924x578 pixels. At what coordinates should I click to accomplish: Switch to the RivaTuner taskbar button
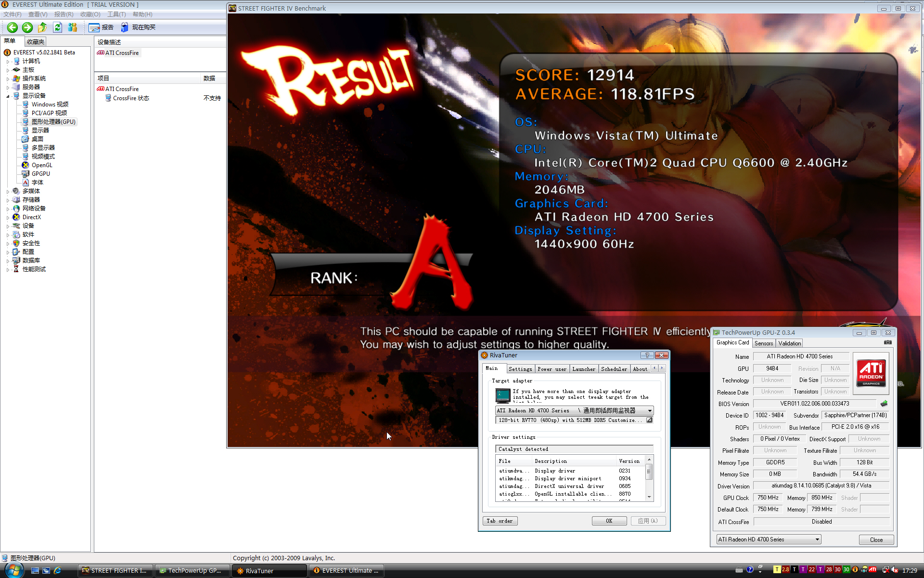(269, 571)
